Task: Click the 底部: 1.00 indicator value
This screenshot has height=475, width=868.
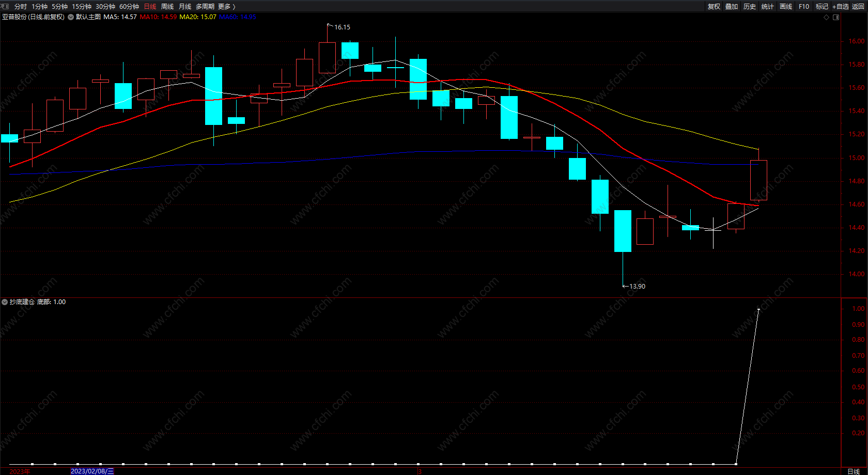Action: pyautogui.click(x=52, y=302)
